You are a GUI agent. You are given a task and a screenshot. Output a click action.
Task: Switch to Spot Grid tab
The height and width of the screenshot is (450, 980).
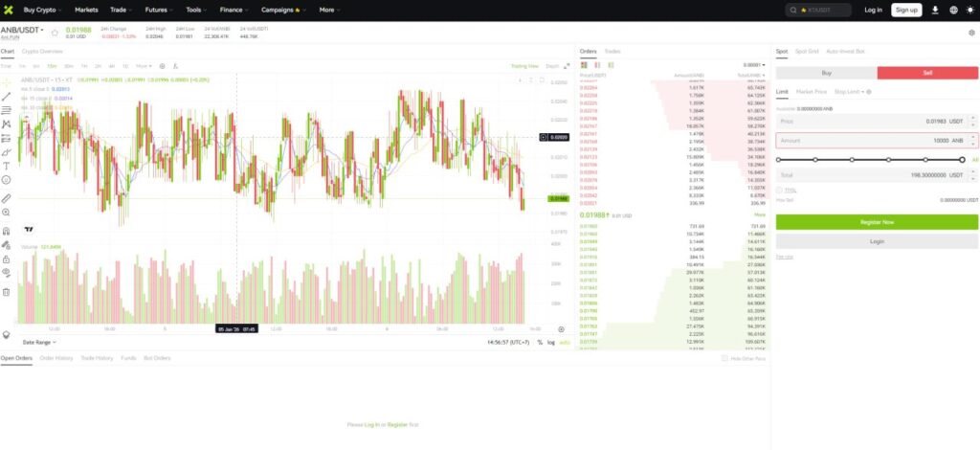[x=807, y=52]
